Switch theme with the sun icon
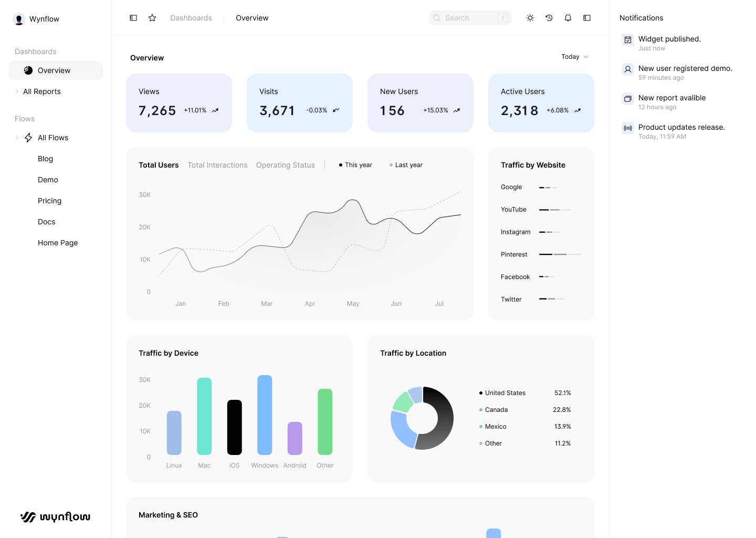The height and width of the screenshot is (538, 756). point(530,18)
